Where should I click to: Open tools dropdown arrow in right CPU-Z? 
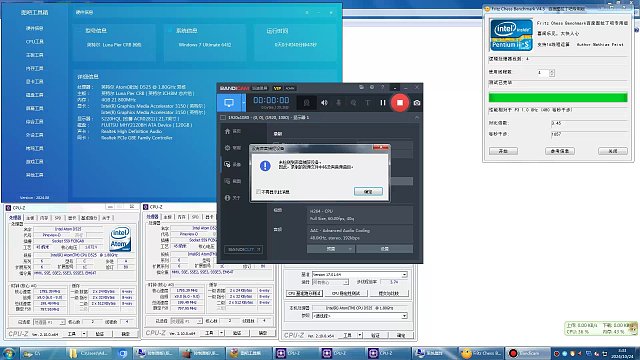click(360, 335)
